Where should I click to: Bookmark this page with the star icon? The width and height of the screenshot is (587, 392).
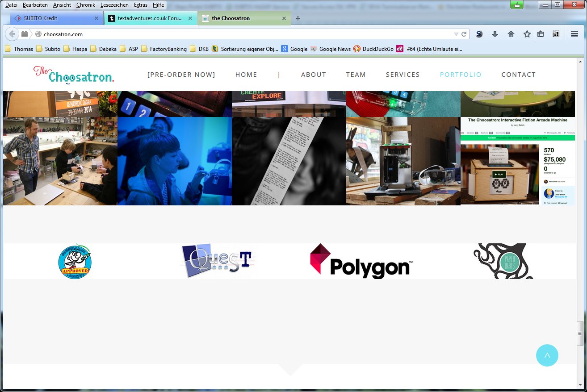[x=527, y=34]
